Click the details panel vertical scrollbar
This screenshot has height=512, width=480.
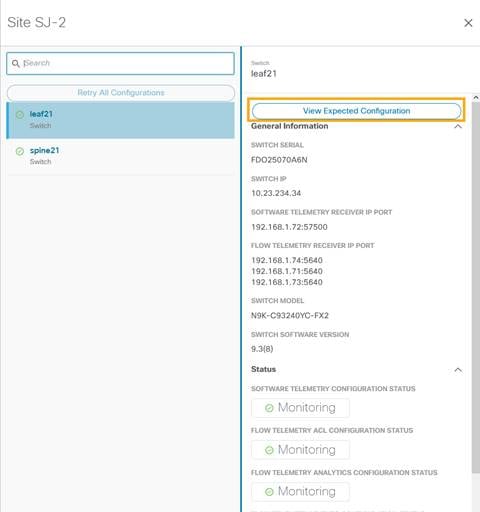pyautogui.click(x=476, y=287)
